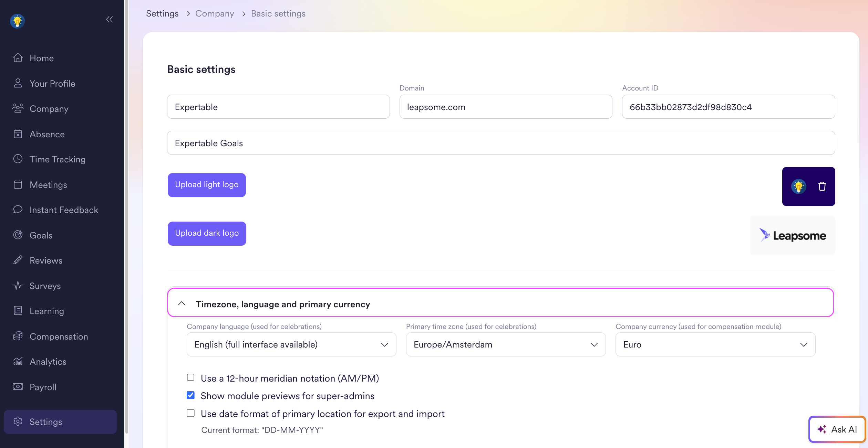Open the Primary time zone dropdown
Viewport: 868px width, 448px height.
[506, 344]
